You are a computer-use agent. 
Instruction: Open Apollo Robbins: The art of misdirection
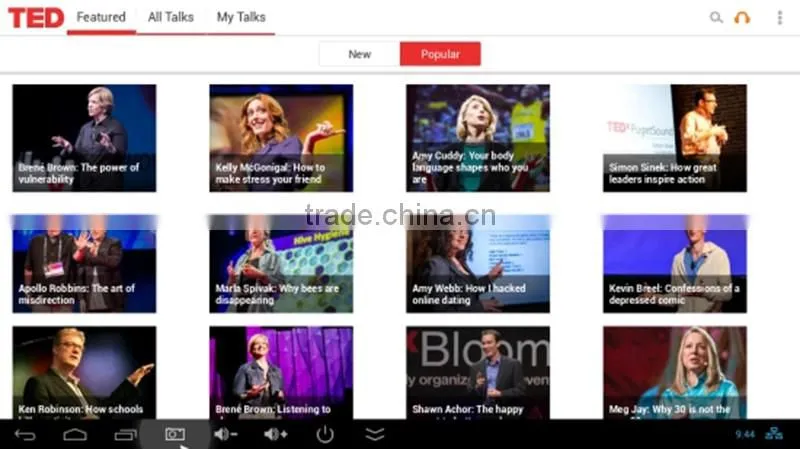click(84, 264)
